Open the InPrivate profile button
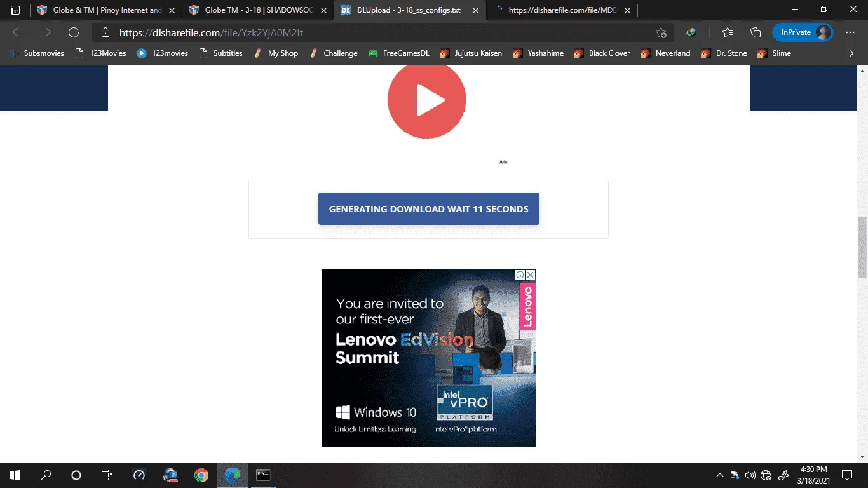The height and width of the screenshot is (488, 868). [x=802, y=32]
